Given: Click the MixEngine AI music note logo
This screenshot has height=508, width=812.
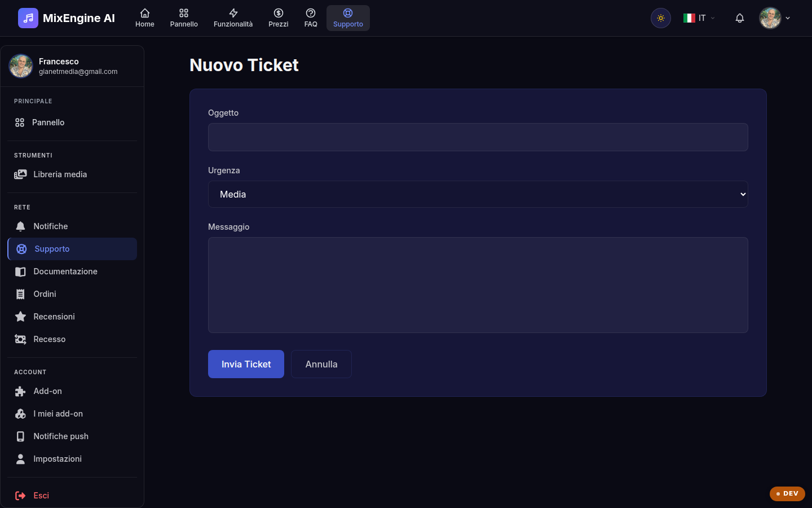Looking at the screenshot, I should 28,18.
